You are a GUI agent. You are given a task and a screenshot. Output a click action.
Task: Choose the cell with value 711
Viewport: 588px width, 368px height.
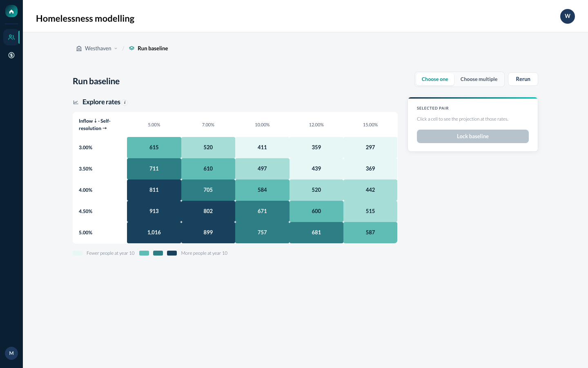pos(154,169)
